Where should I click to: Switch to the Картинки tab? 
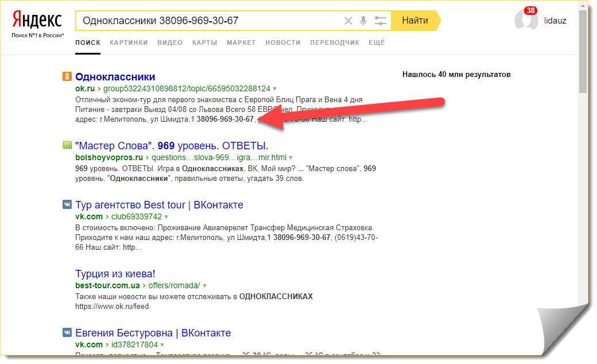tap(129, 42)
